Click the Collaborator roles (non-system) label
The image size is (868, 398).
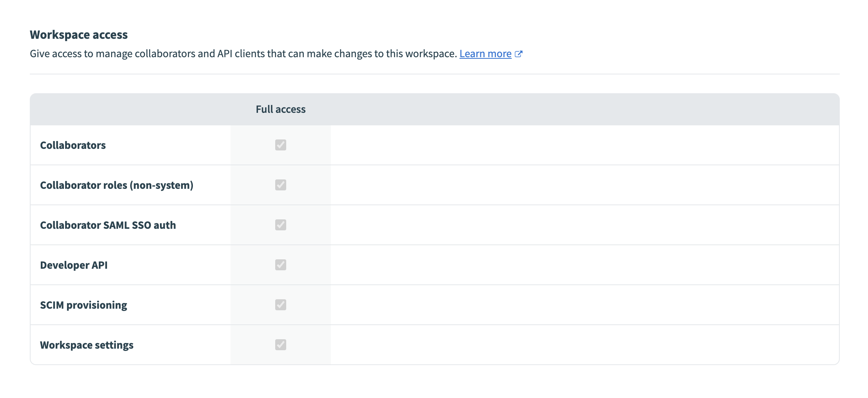click(116, 185)
